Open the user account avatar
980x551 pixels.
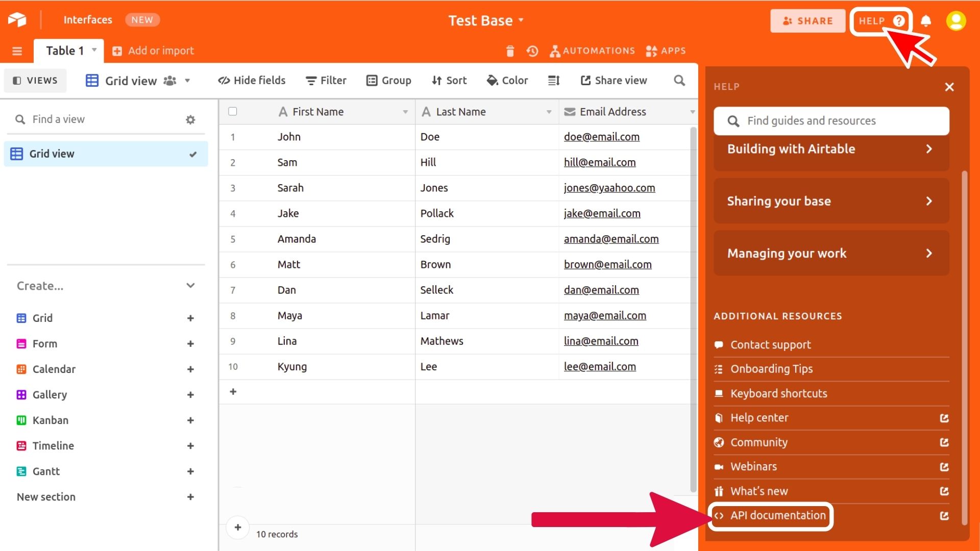(956, 21)
